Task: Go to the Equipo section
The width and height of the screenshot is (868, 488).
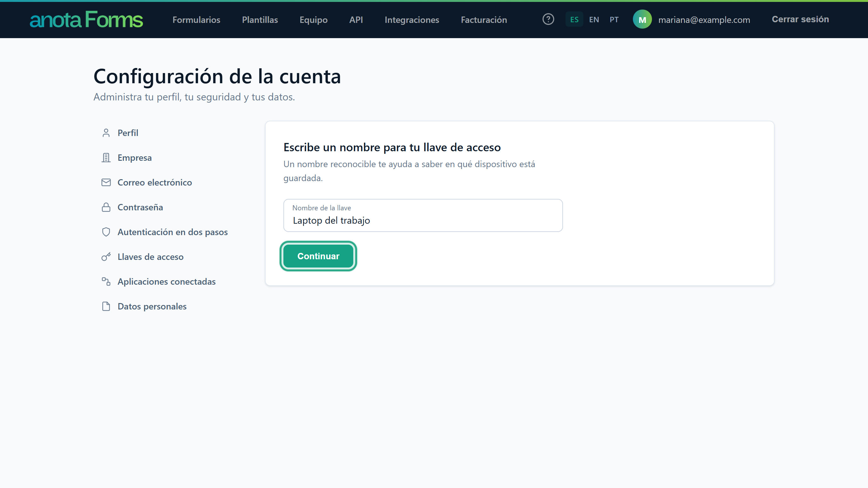Action: (x=313, y=20)
